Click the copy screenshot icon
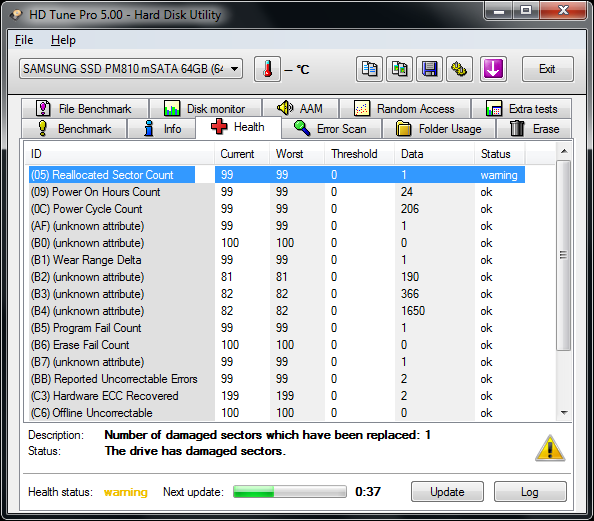This screenshot has width=594, height=521. click(399, 69)
